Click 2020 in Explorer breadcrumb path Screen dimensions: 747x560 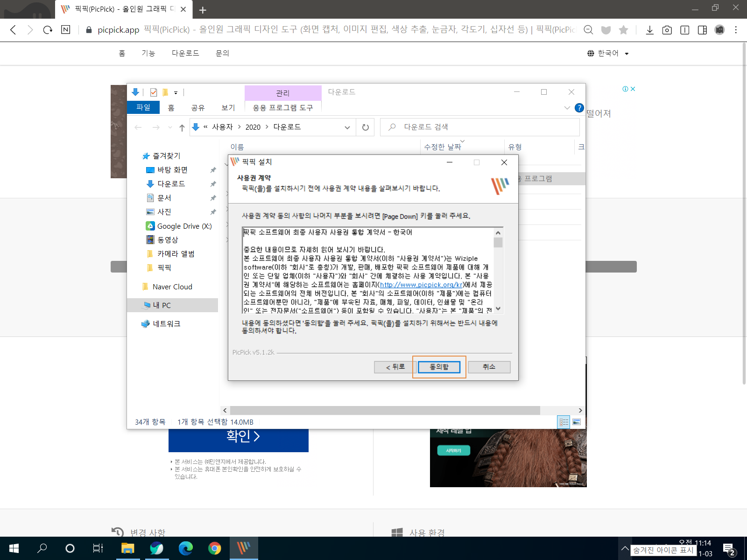tap(253, 127)
